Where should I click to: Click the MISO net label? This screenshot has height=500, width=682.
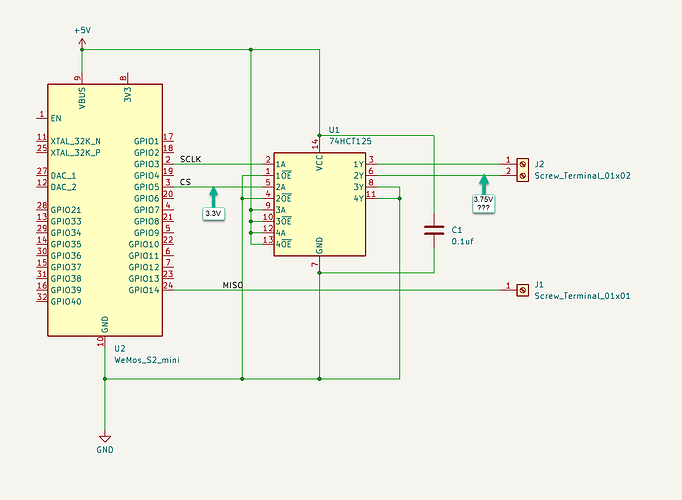(233, 285)
